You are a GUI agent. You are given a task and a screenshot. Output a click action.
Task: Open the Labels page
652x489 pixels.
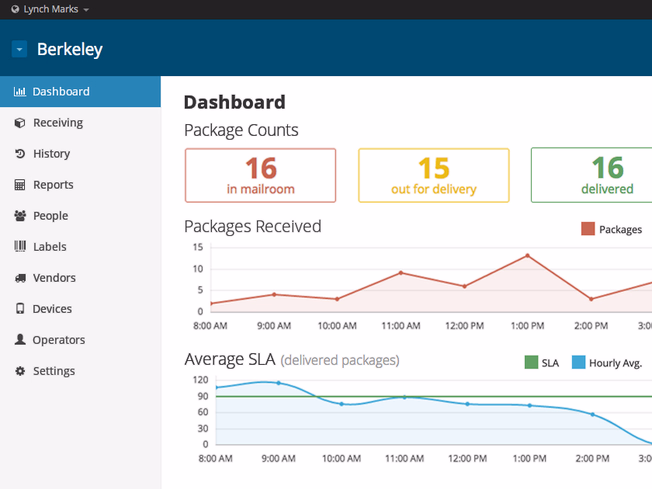[x=50, y=247]
